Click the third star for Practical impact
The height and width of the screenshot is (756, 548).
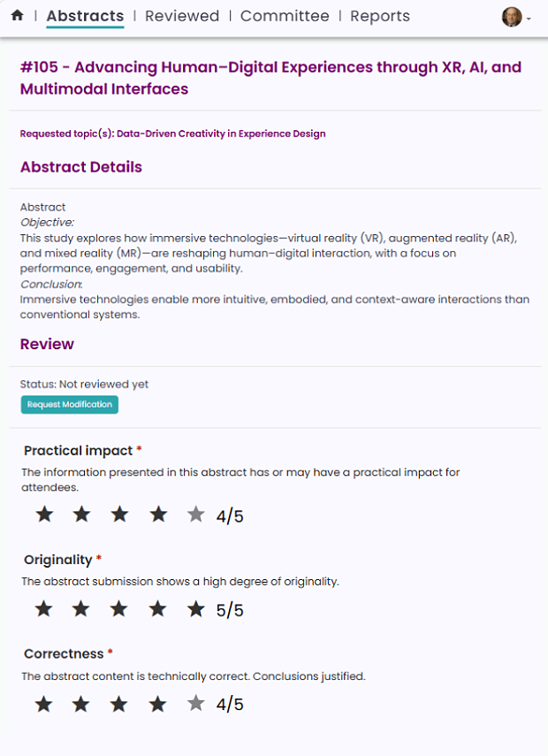(x=119, y=513)
